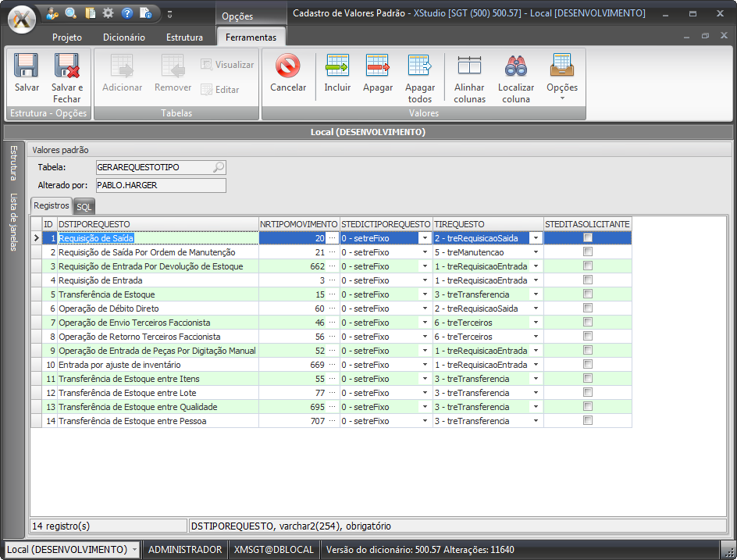The height and width of the screenshot is (560, 737).
Task: Click the STEDITASOLICITANTE column header
Action: [588, 224]
